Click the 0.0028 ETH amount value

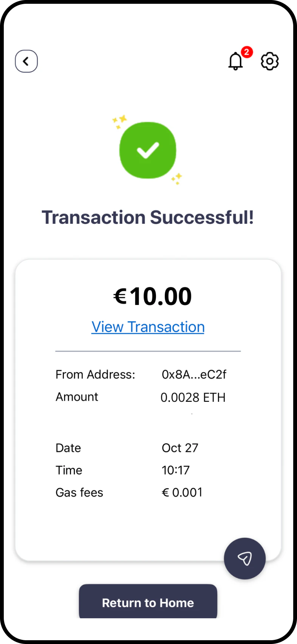[193, 398]
